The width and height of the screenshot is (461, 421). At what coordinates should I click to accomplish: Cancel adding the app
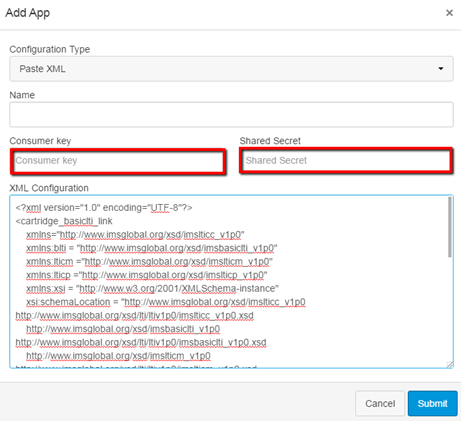380,403
